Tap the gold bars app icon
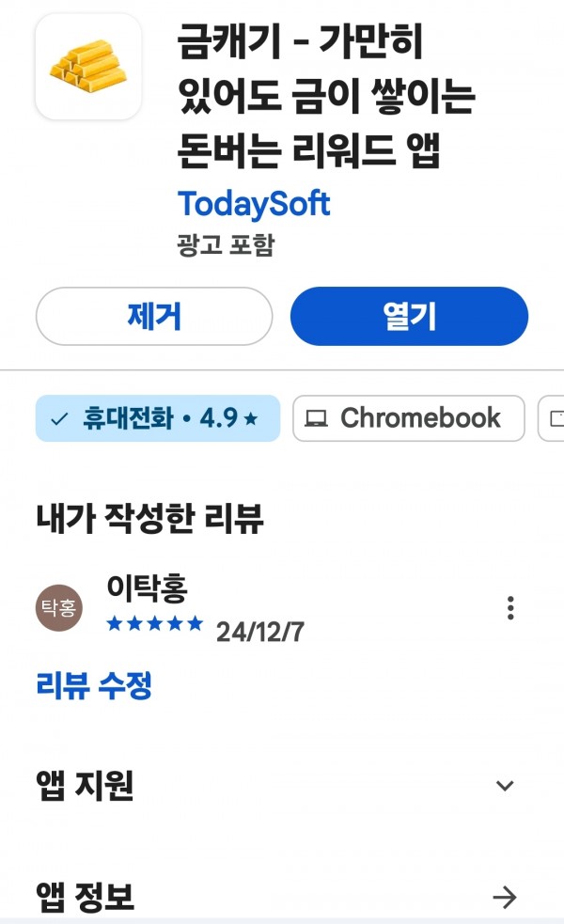Viewport: 564px width, 924px height. click(x=88, y=67)
